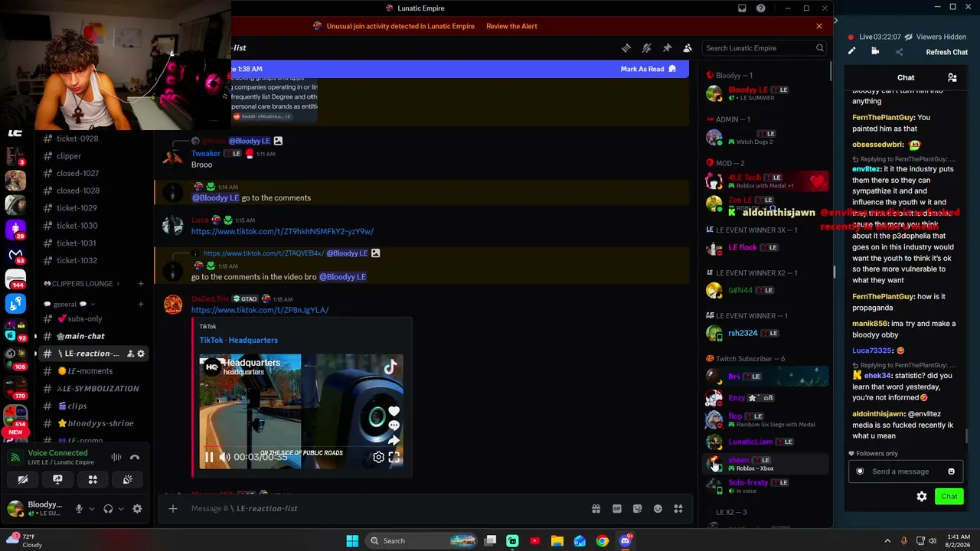This screenshot has height=551, width=980.
Task: Mute microphone in user panel
Action: pyautogui.click(x=79, y=509)
